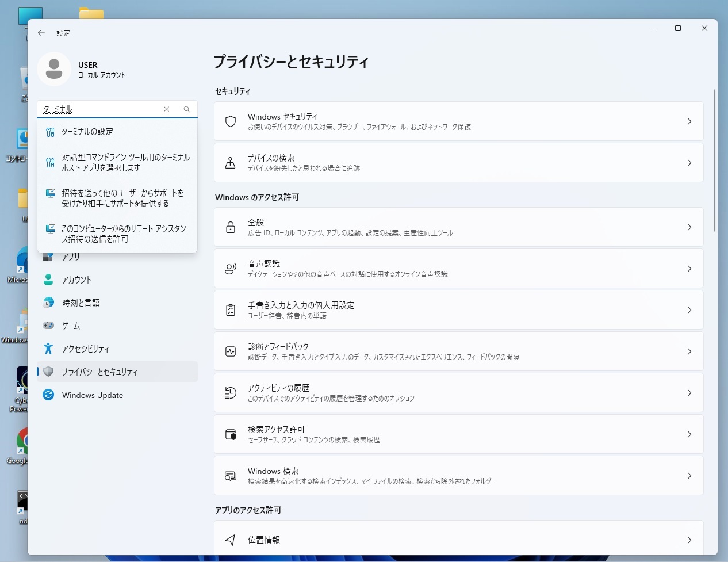Click the vertical scrollbar of settings page
Viewport: 728px width, 562px height.
click(715, 160)
